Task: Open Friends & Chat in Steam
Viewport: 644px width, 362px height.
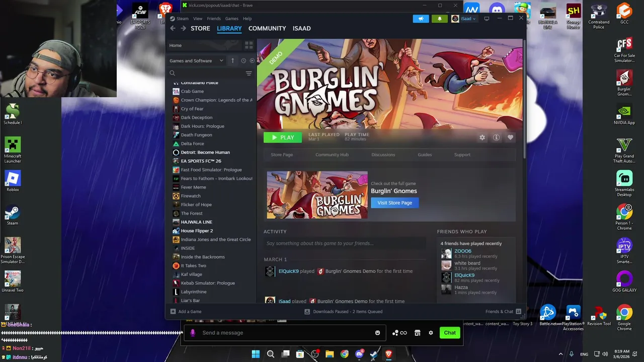Action: (503, 311)
